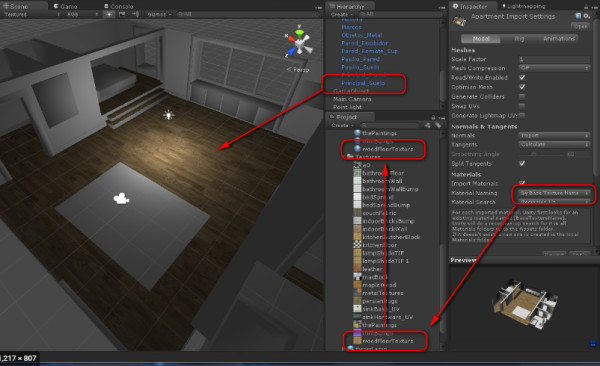
Task: Uncheck Read/Write Enabled checkbox
Action: 522,77
